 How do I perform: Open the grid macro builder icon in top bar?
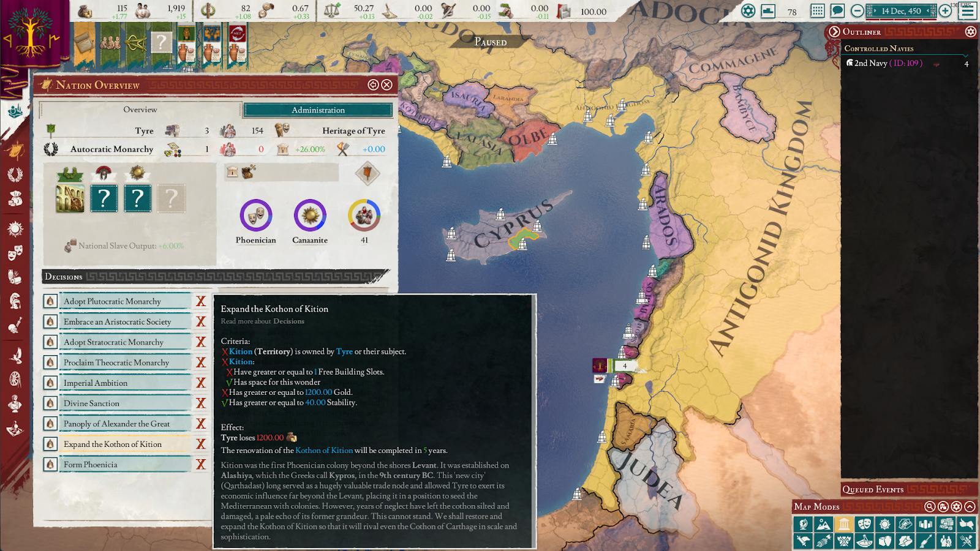click(817, 10)
